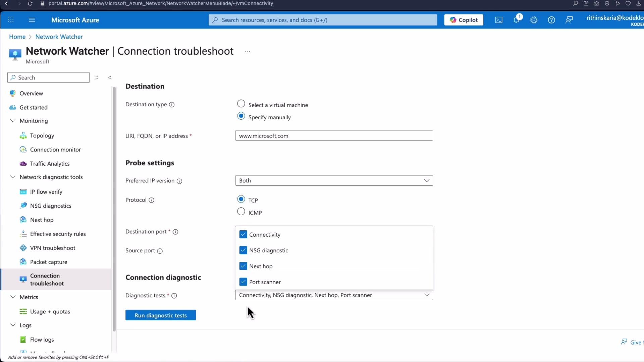Click the sidebar Search box
This screenshot has width=644, height=362.
point(49,77)
